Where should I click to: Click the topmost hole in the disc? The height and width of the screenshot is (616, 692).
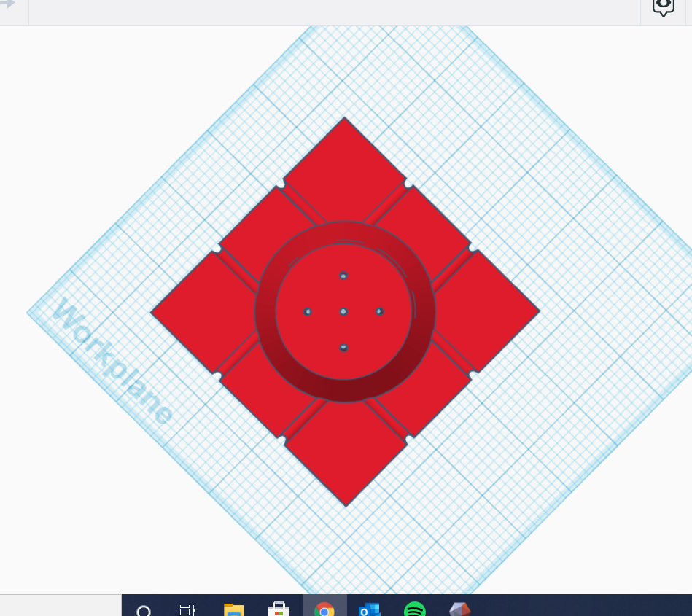(343, 276)
